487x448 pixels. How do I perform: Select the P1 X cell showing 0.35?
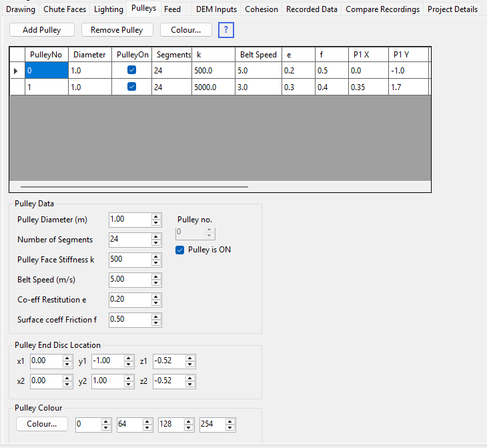coord(368,87)
